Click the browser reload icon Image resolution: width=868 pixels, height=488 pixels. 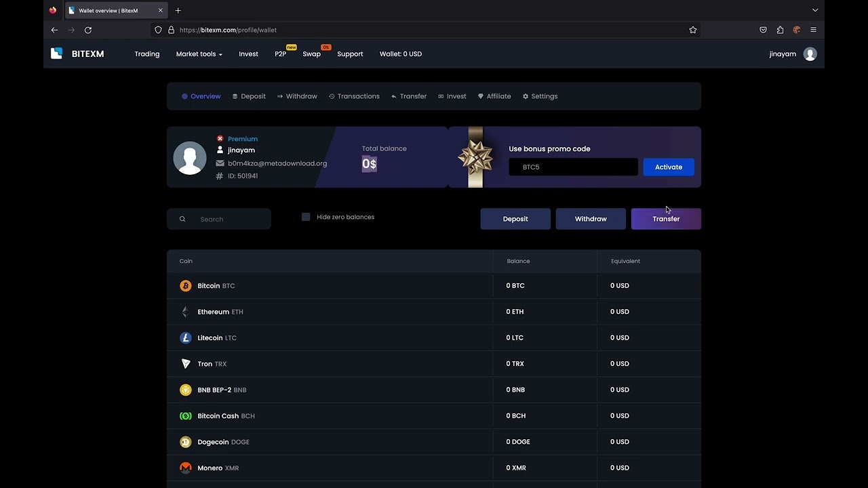[x=88, y=30]
